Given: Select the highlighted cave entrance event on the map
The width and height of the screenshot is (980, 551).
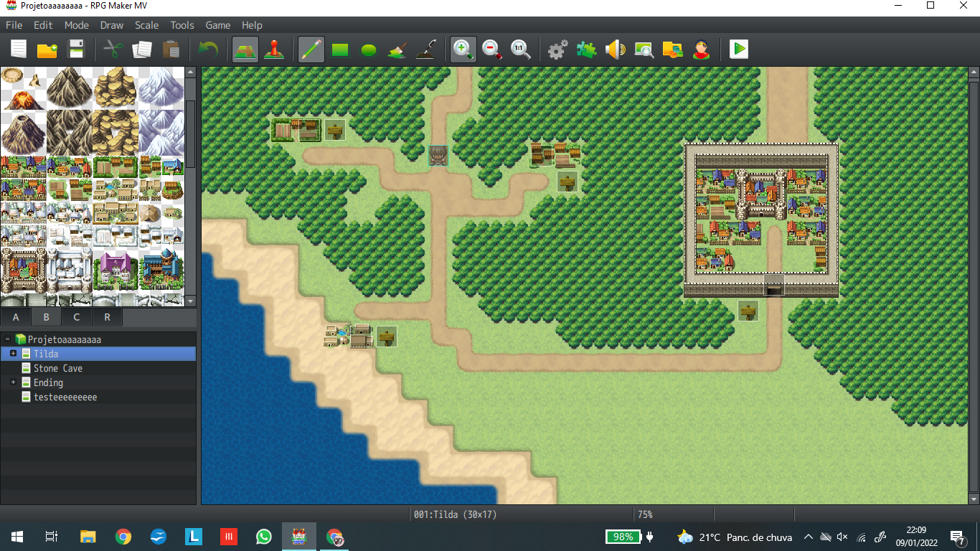Looking at the screenshot, I should [x=438, y=156].
